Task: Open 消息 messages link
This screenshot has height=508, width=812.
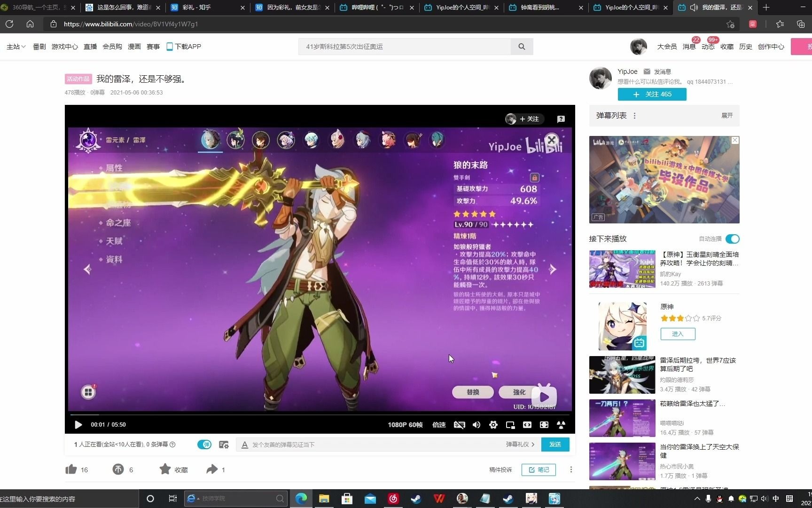Action: tap(689, 47)
